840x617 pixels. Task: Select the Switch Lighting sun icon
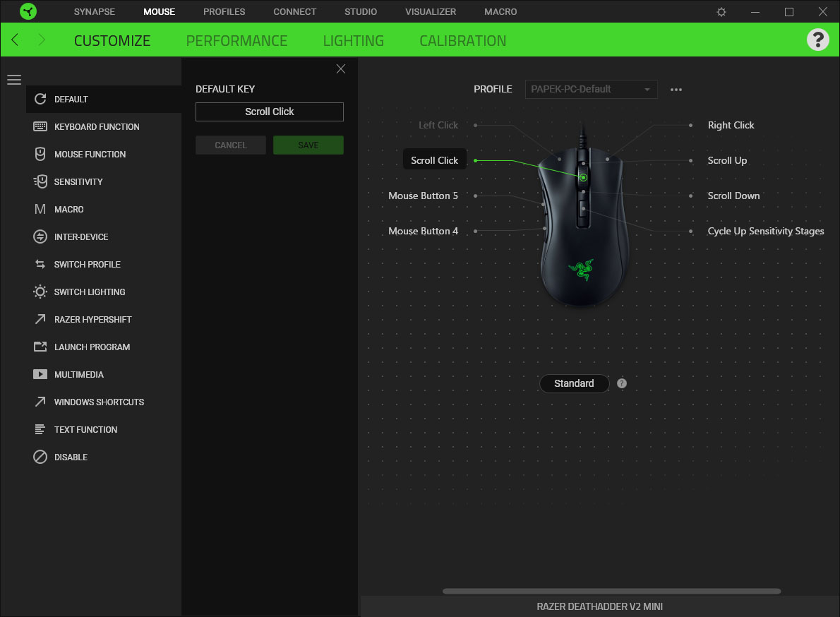[x=40, y=292]
